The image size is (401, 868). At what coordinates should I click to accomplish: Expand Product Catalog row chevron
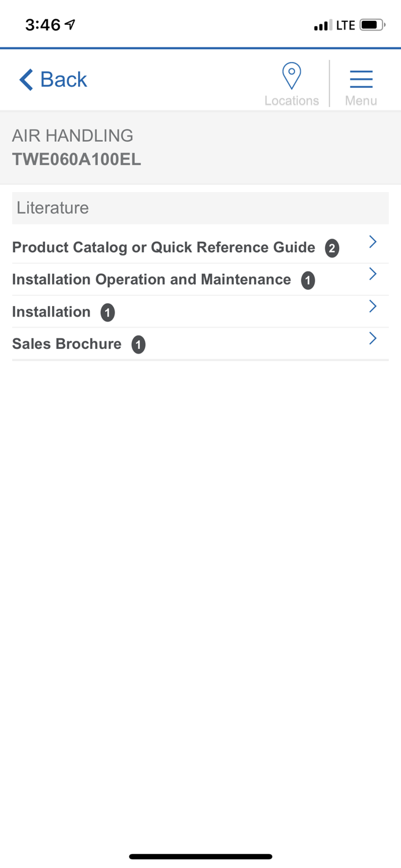click(x=373, y=242)
